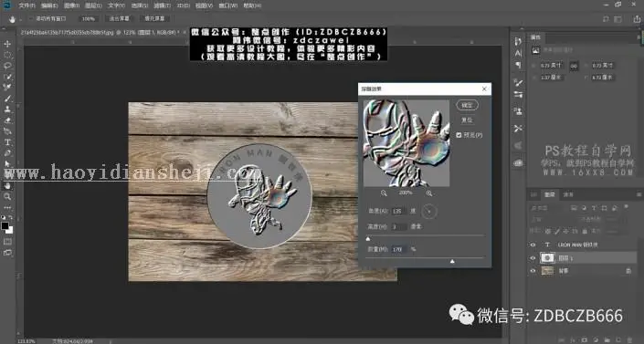Select the Zoom tool in the toolbox
644x344 pixels.
[7, 196]
